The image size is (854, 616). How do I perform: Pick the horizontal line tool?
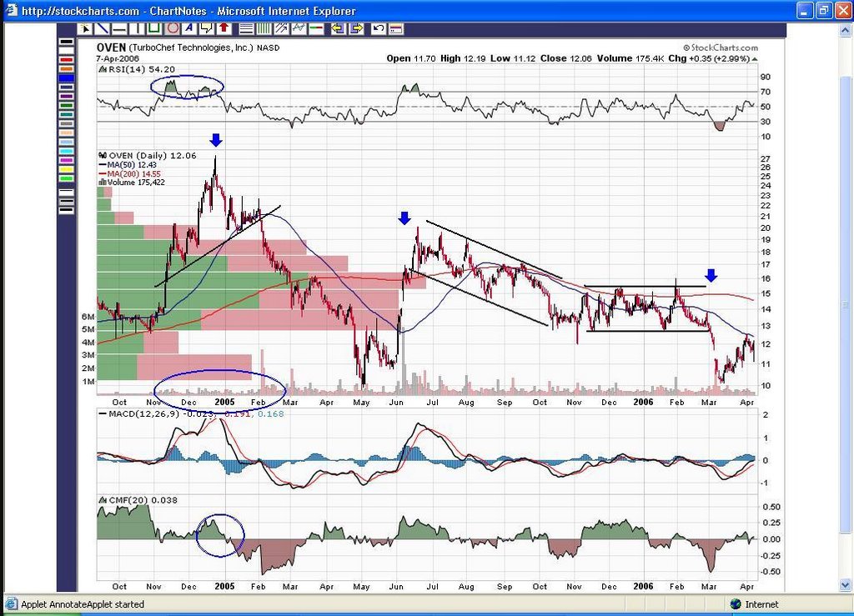click(119, 28)
